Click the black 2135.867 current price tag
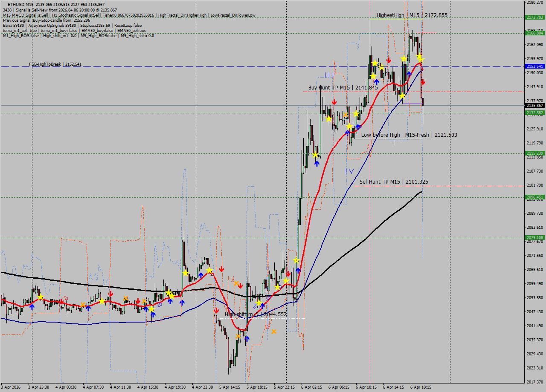The image size is (546, 392). pos(534,106)
